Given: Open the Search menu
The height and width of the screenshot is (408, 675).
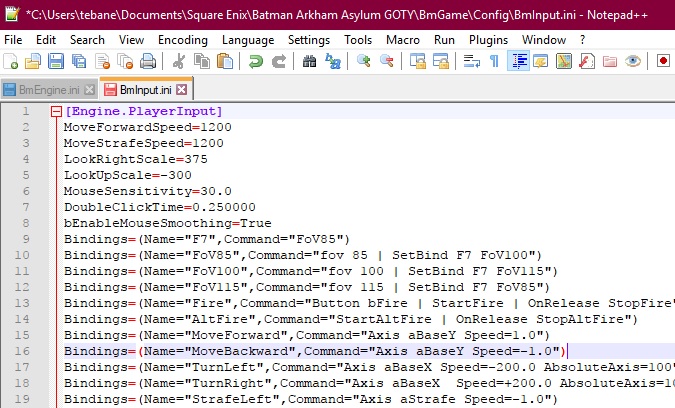Looking at the screenshot, I should pyautogui.click(x=87, y=40).
